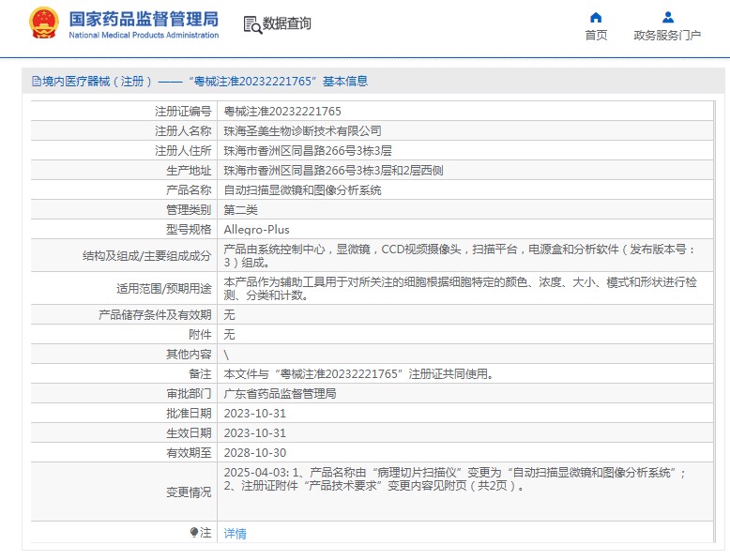Open the 详情 link
The height and width of the screenshot is (560, 730).
click(236, 534)
